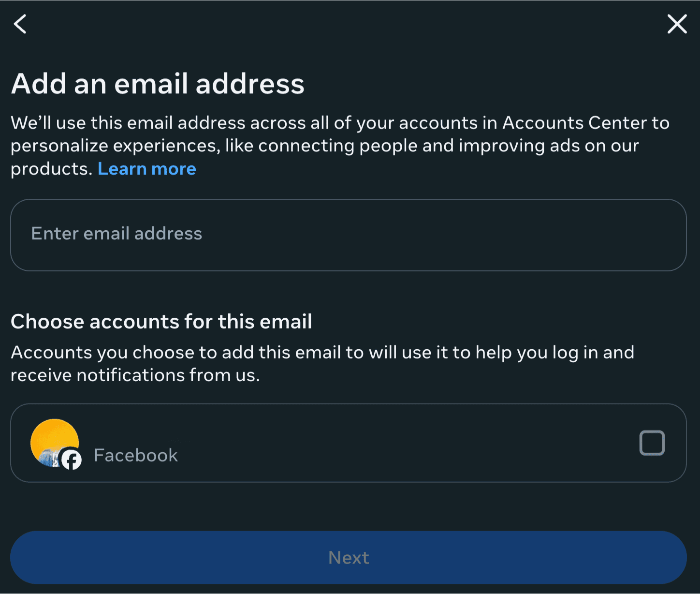700x594 pixels.
Task: Enable email for the Facebook account
Action: coord(652,443)
